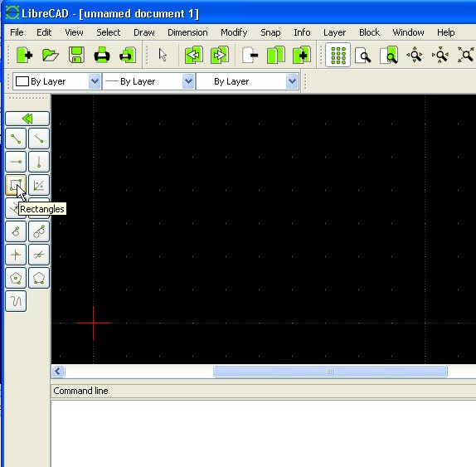Screen dimensions: 476x467
Task: Click the New document icon
Action: tap(24, 56)
